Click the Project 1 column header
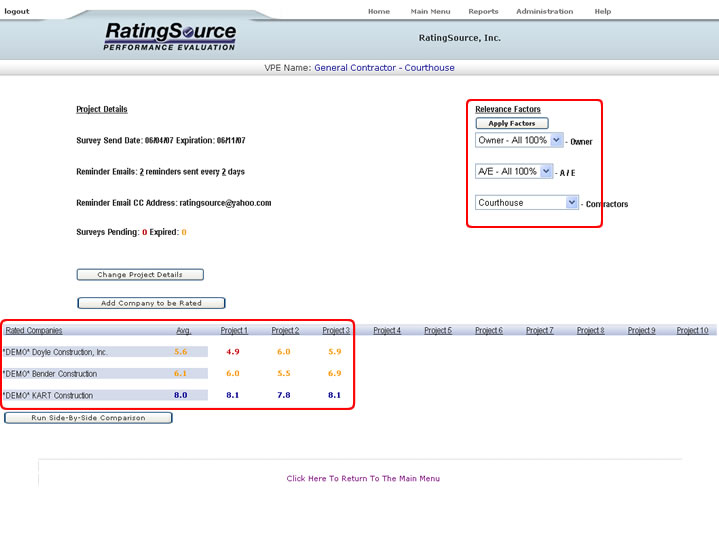Image resolution: width=719 pixels, height=537 pixels. 234,330
